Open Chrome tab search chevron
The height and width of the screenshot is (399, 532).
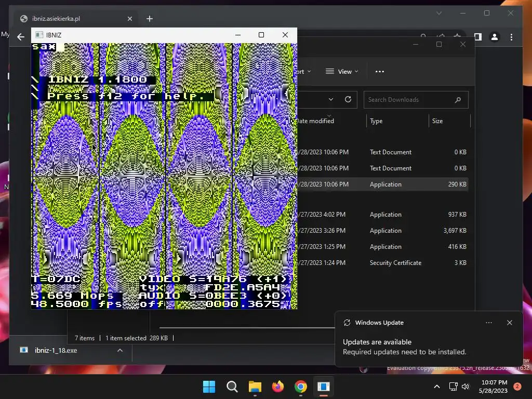click(439, 13)
